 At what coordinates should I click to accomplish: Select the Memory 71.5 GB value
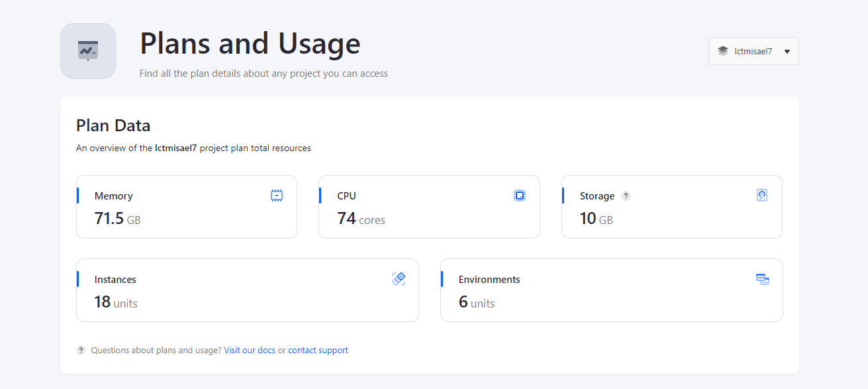pos(117,219)
